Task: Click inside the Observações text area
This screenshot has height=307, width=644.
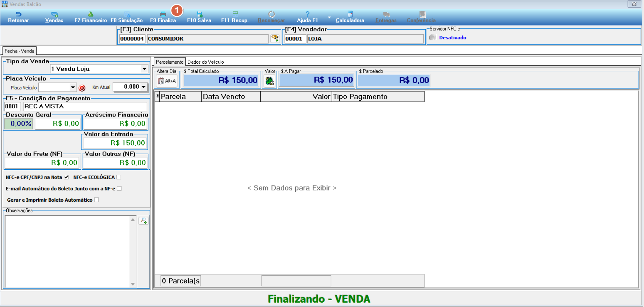Action: (67, 252)
